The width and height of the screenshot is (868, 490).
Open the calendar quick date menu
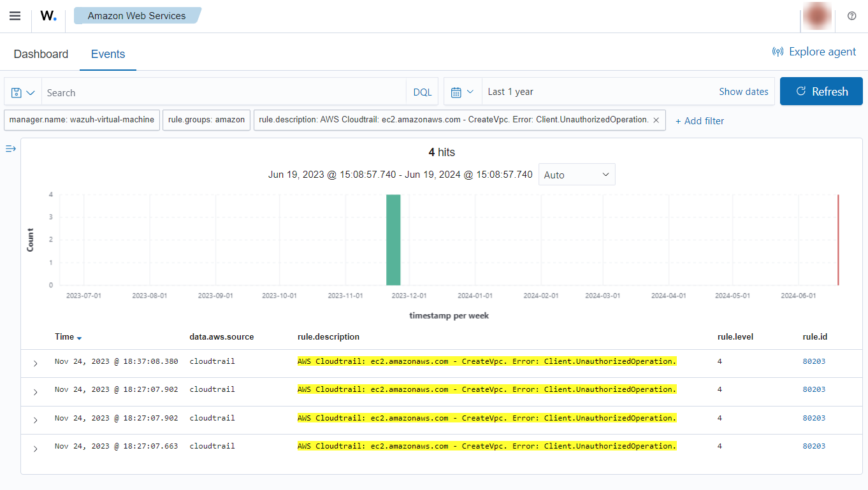click(x=463, y=92)
